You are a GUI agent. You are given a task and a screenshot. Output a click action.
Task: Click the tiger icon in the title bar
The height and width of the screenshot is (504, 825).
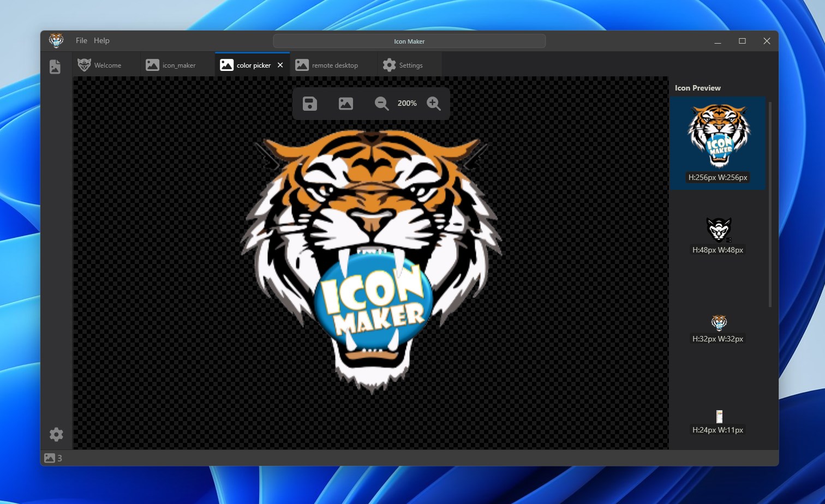coord(56,40)
